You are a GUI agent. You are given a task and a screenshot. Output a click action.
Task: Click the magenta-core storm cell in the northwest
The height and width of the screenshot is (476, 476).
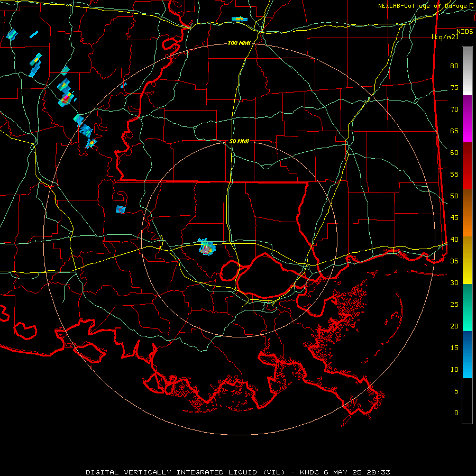click(66, 99)
